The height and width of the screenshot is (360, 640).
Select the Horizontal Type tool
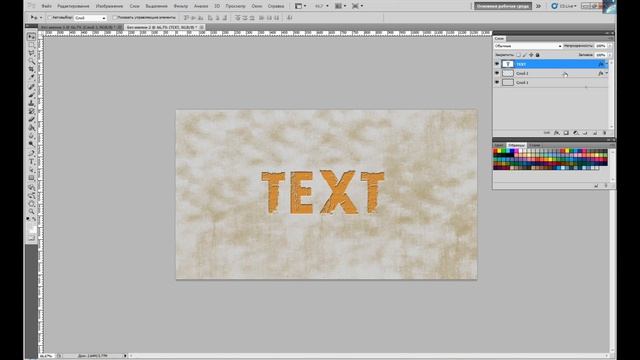coord(31,162)
